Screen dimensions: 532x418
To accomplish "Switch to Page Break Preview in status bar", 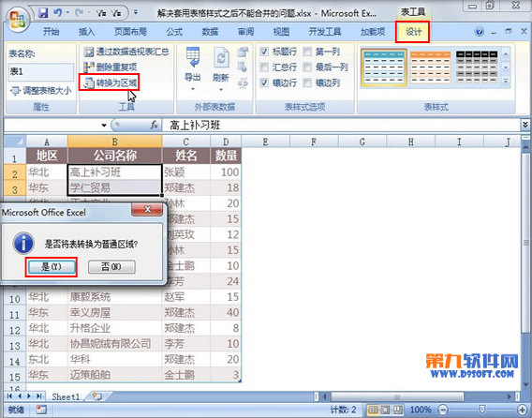I will coord(398,410).
